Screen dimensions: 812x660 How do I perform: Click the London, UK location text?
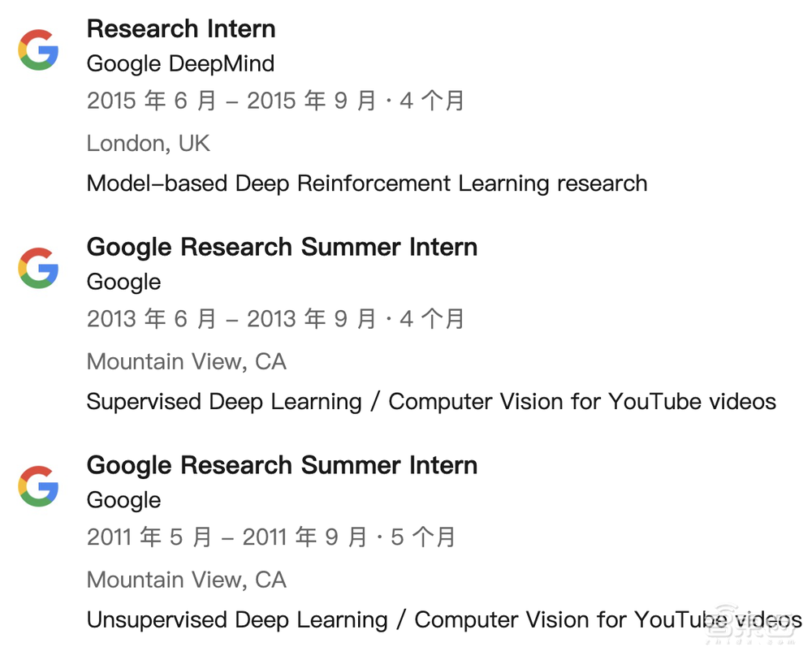coord(148,144)
